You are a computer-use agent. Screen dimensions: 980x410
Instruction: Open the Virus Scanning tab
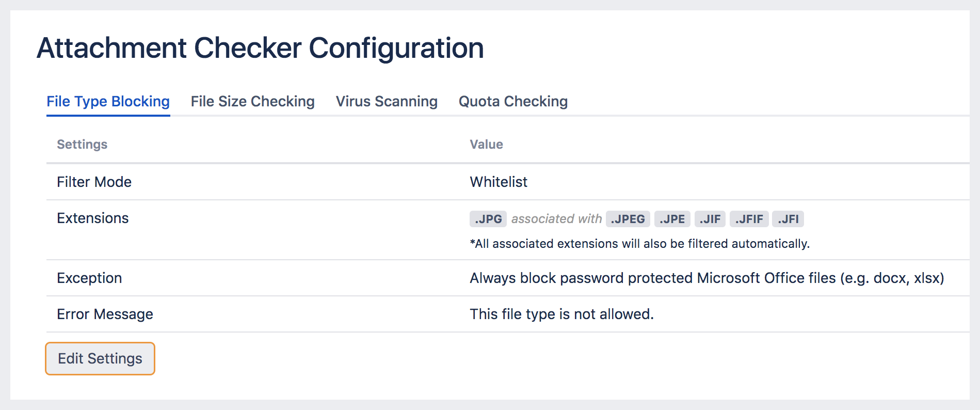tap(387, 101)
